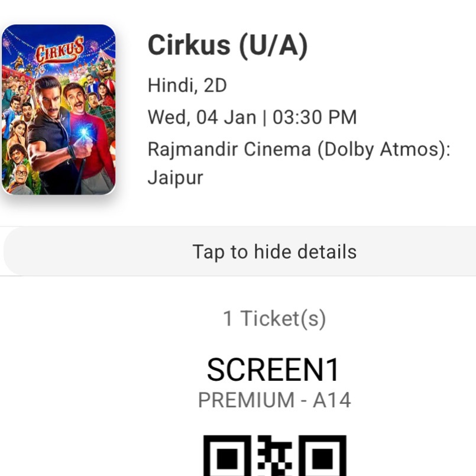Tap the Wed, 04 Jan 03:30 PM showtime
Screen dimensions: 476x476
[x=252, y=117]
